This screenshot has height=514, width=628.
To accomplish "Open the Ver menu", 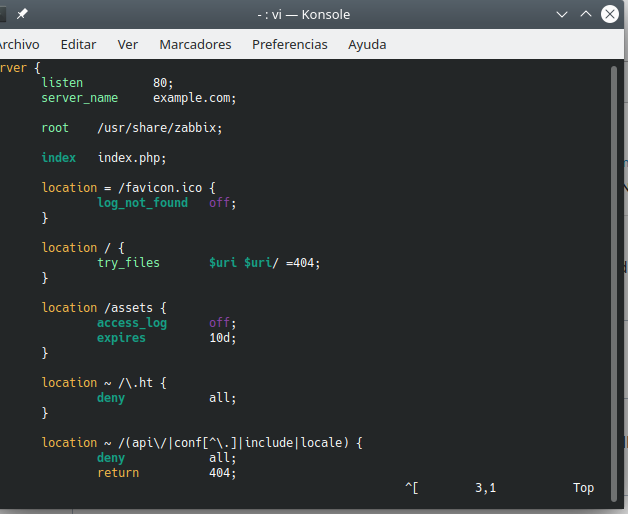I will (x=128, y=44).
